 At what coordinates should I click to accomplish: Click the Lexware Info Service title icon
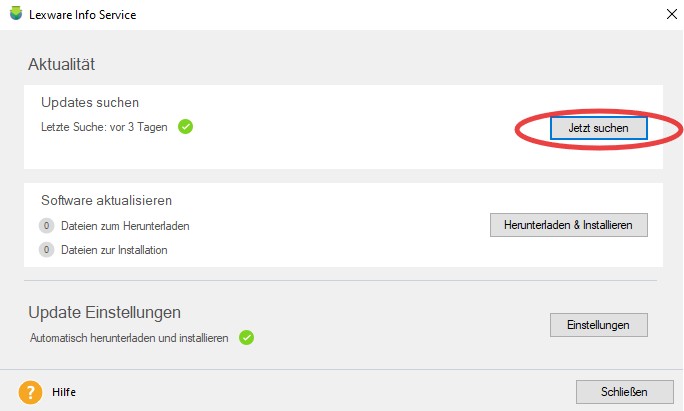[x=16, y=14]
